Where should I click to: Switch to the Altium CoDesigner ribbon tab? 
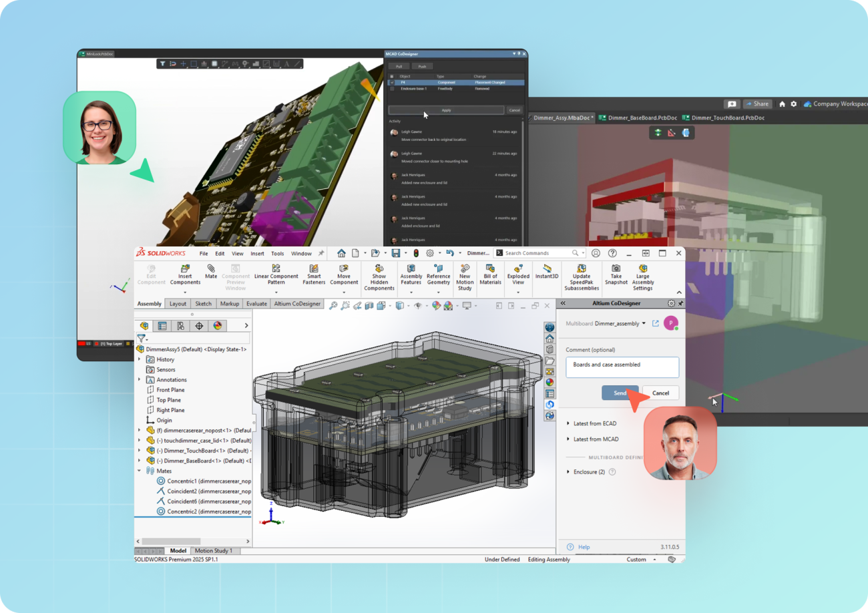pos(297,304)
